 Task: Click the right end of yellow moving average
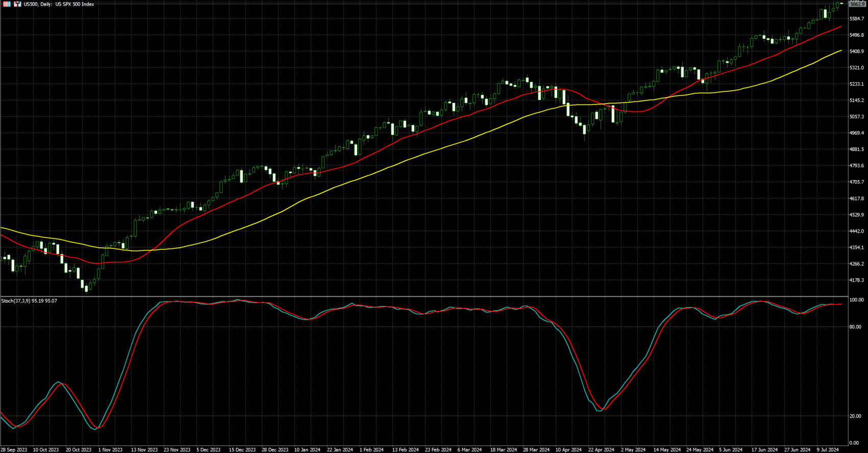click(x=841, y=51)
